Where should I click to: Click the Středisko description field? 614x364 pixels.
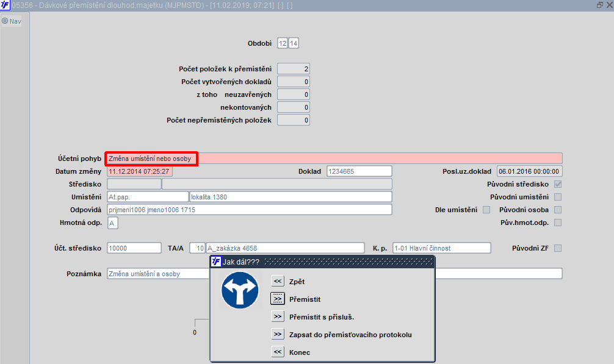(x=277, y=184)
